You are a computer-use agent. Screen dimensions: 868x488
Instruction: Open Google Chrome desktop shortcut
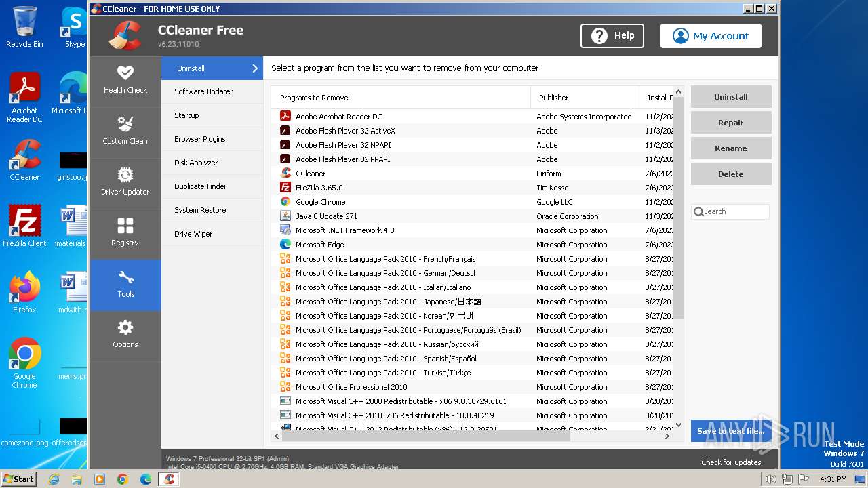coord(24,363)
